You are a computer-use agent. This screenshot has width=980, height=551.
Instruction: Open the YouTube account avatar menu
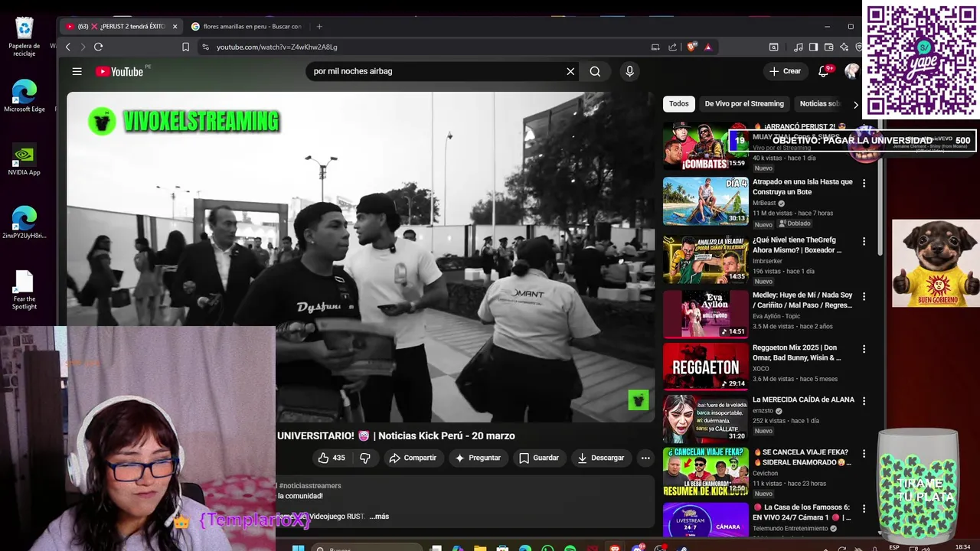pyautogui.click(x=851, y=71)
